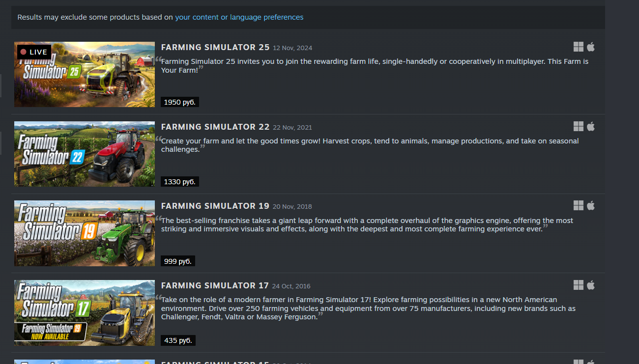Select the Farming Simulator 22 cover thumbnail

[85, 154]
